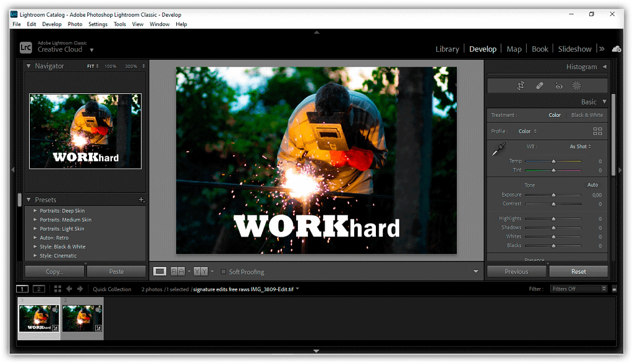Click the cloud sync status icon

coord(616,49)
